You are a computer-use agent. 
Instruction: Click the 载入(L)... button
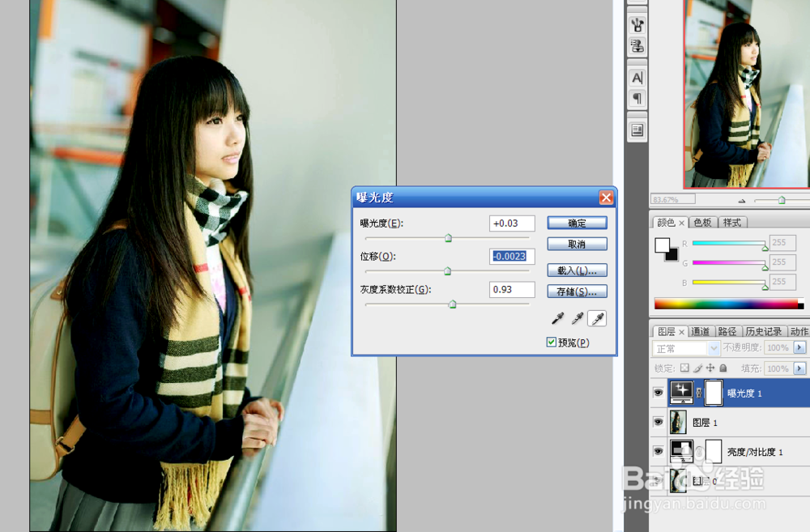coord(577,270)
